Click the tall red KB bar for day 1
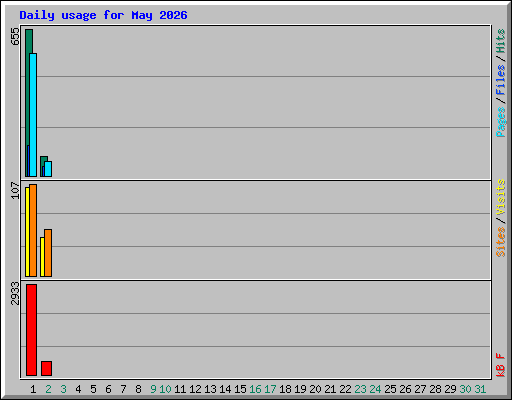Viewport: 512px width, 400px height. [x=31, y=330]
